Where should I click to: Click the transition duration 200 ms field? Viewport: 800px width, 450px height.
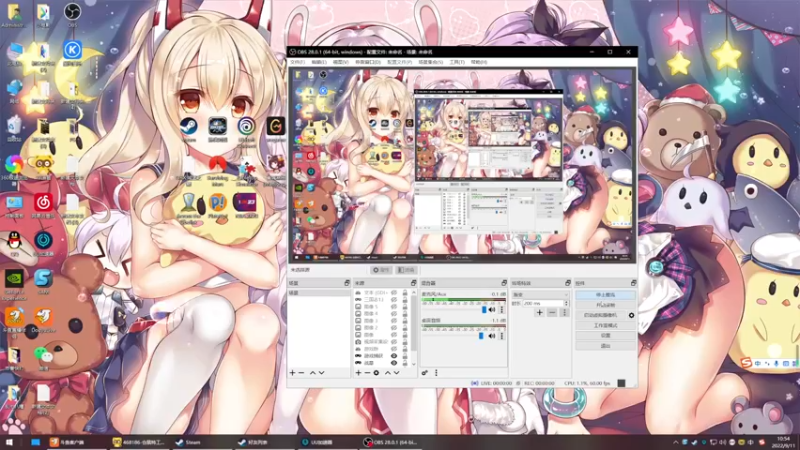tap(542, 304)
